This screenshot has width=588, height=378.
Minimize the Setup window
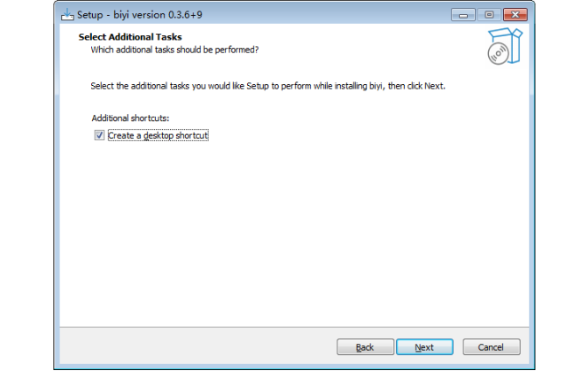click(464, 15)
